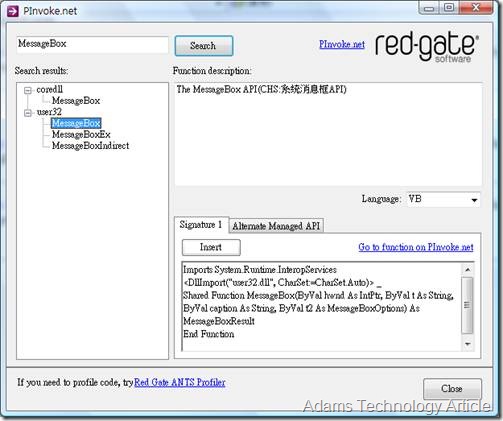Select MessageBoxEx in search results
Screen dimensions: 503x421
tap(81, 134)
